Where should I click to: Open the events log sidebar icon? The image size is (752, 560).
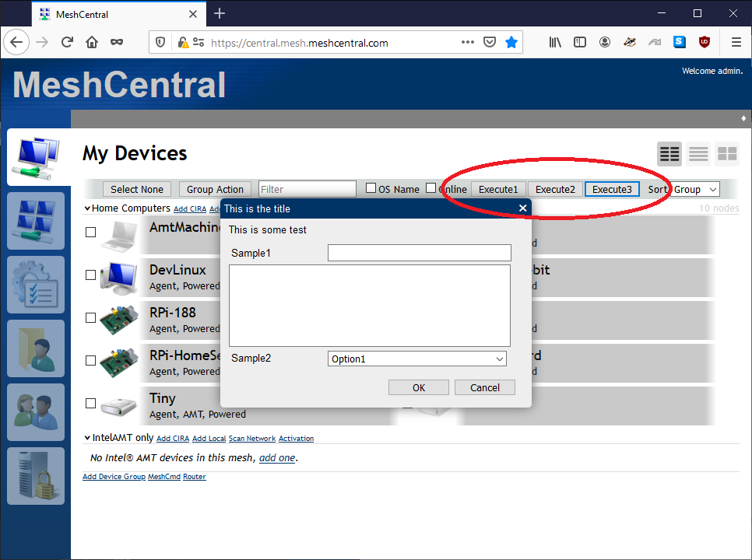click(35, 285)
